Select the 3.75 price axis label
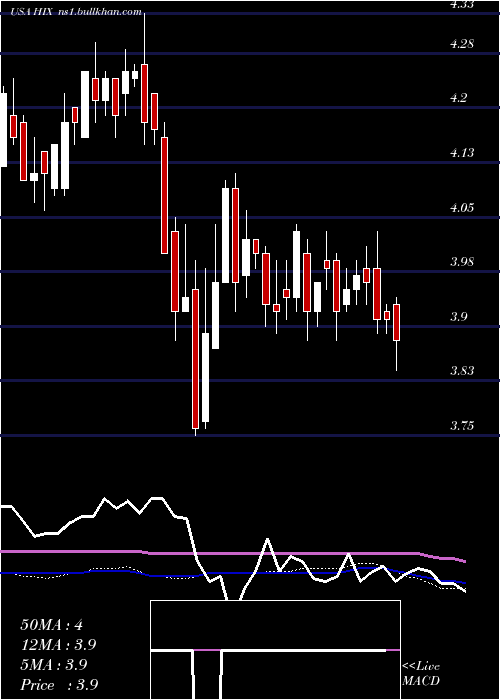 click(462, 425)
